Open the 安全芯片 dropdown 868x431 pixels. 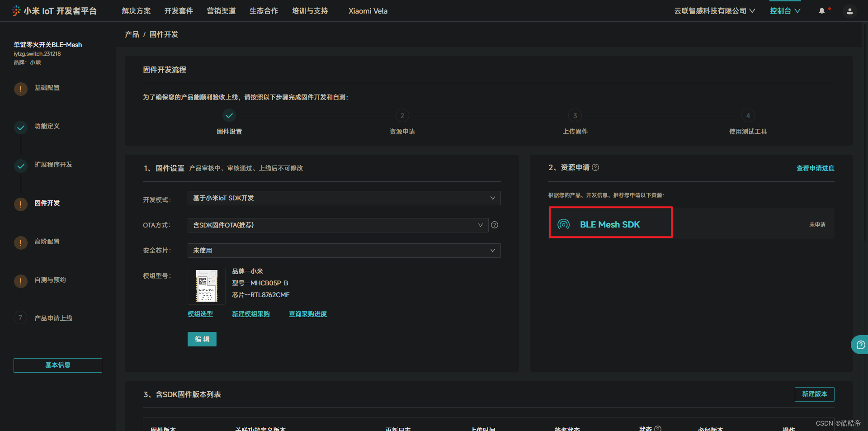pyautogui.click(x=344, y=251)
